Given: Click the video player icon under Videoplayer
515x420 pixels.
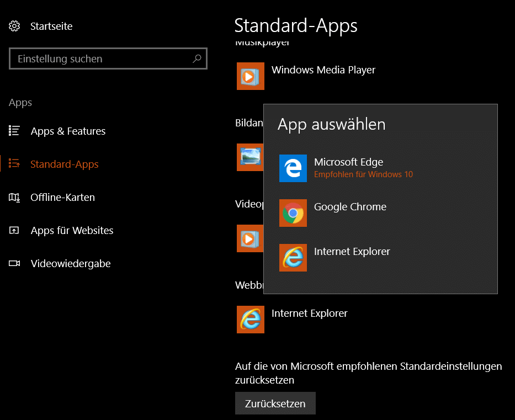Looking at the screenshot, I should tap(250, 238).
